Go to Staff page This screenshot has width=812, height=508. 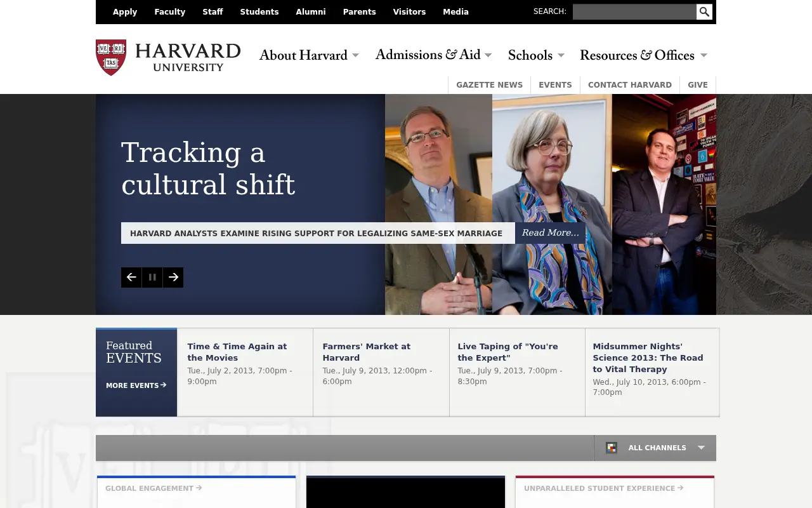(x=213, y=12)
